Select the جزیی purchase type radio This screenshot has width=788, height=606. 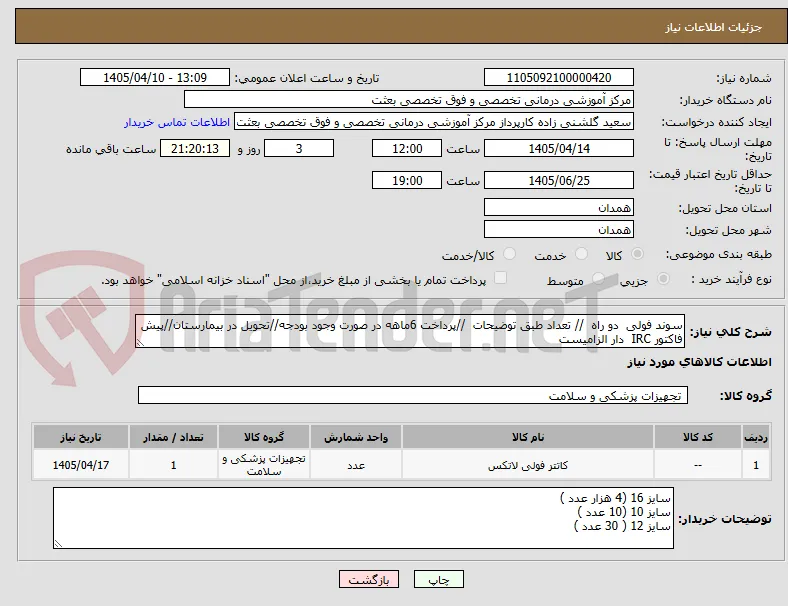click(x=663, y=278)
